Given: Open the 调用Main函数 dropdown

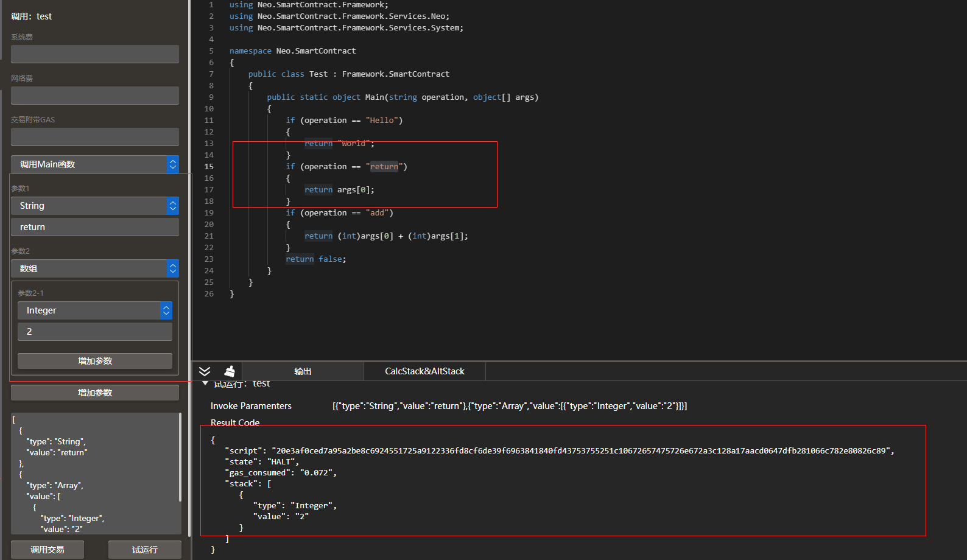Looking at the screenshot, I should tap(94, 164).
